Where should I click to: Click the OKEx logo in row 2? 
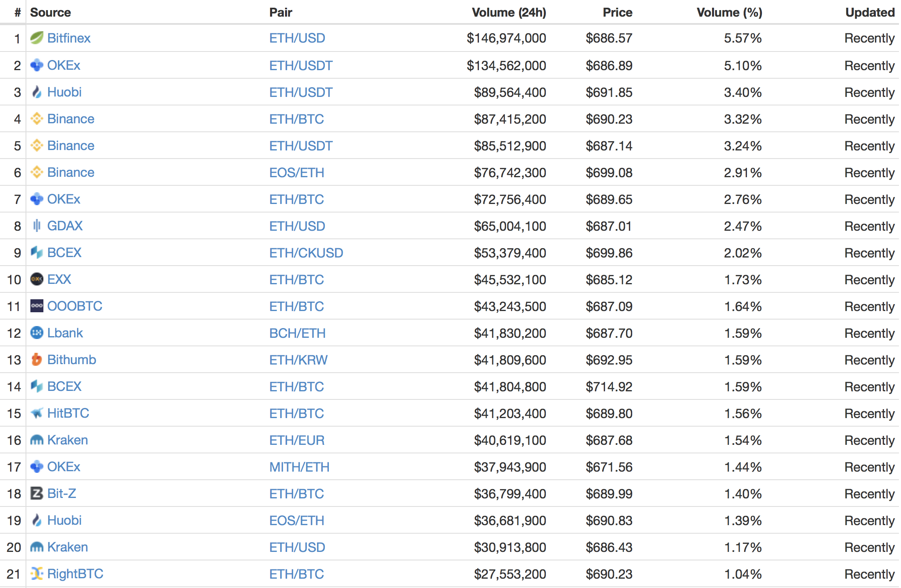pyautogui.click(x=36, y=65)
